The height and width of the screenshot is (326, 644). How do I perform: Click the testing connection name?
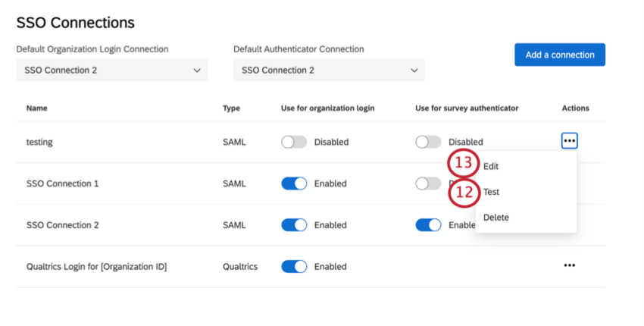point(39,142)
